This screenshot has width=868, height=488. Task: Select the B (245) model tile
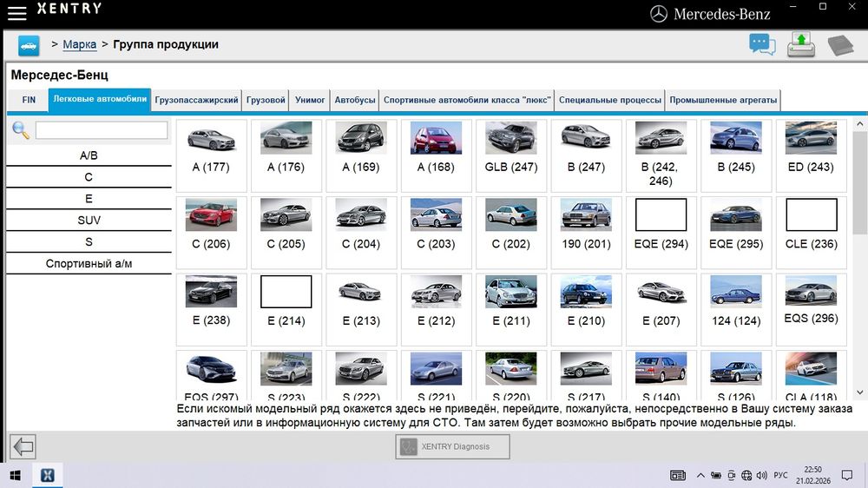[x=736, y=155]
